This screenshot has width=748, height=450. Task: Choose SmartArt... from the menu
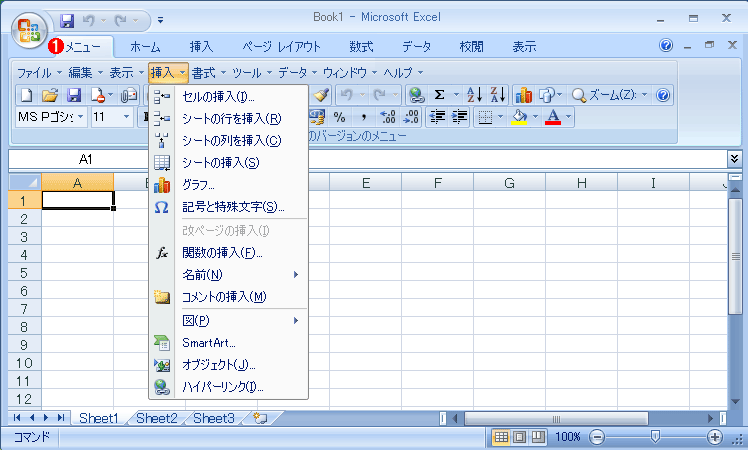pos(229,343)
